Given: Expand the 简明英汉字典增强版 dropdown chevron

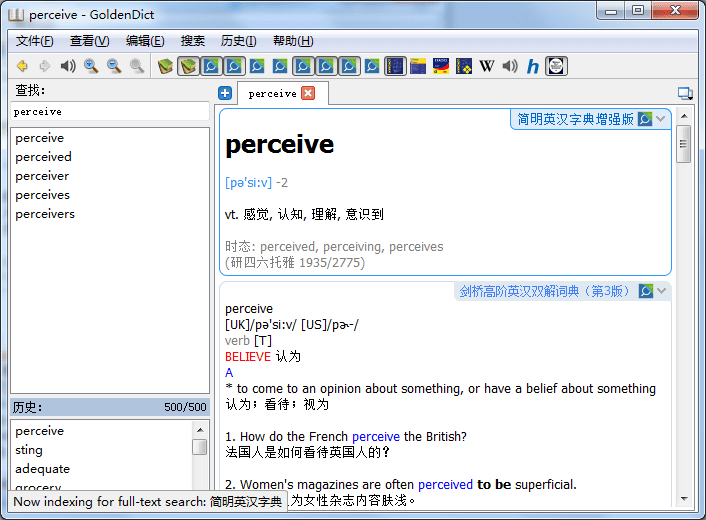Looking at the screenshot, I should point(661,119).
